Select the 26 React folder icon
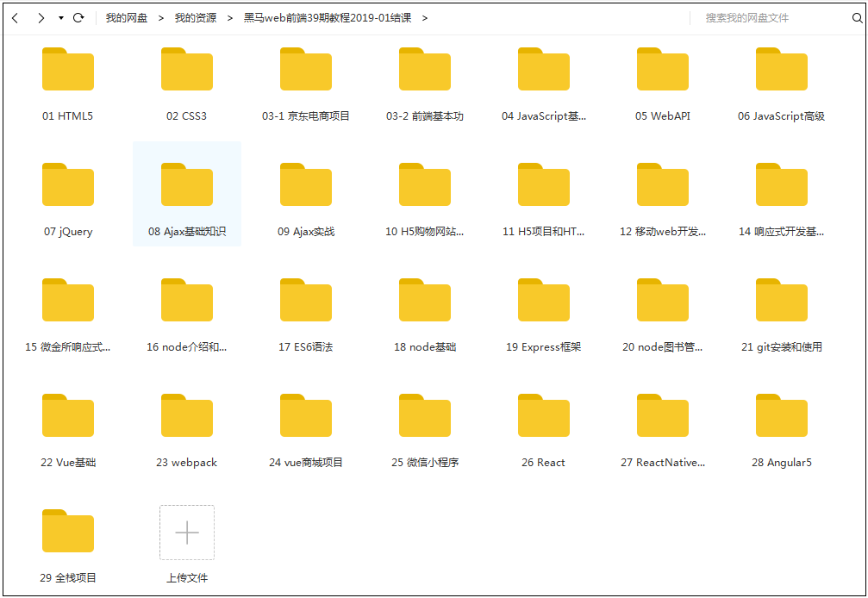Image resolution: width=868 pixels, height=598 pixels. point(544,415)
